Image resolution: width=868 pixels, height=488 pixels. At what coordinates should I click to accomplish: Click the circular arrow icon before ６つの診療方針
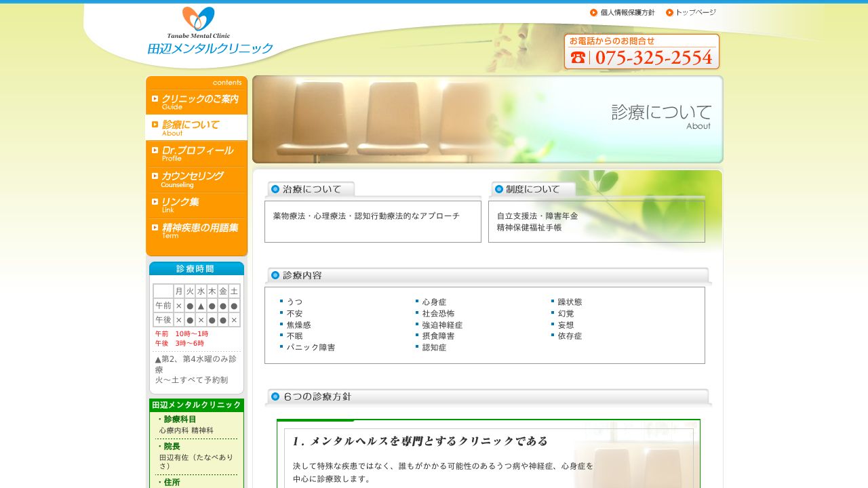tap(275, 396)
